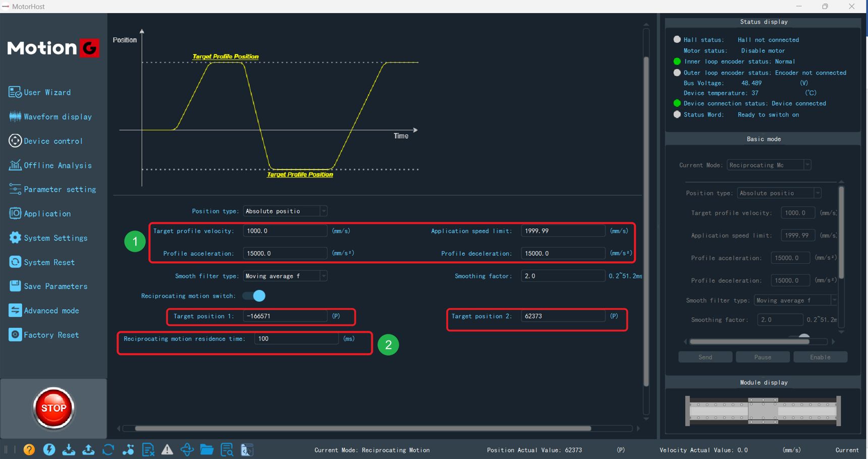868x459 pixels.
Task: Click 'Current Mode: Reciprocating Motion' status text
Action: tap(372, 450)
